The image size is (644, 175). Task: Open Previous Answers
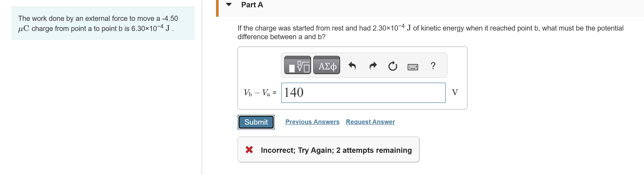pyautogui.click(x=312, y=122)
